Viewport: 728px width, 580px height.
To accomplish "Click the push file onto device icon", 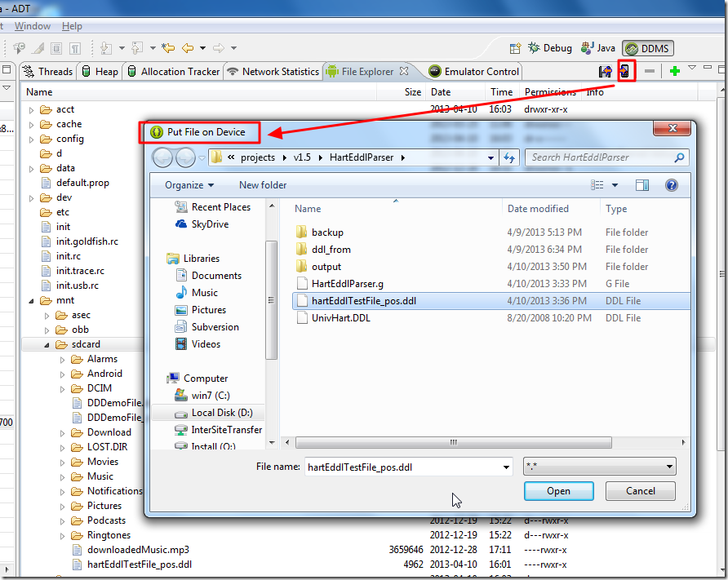I will point(625,72).
